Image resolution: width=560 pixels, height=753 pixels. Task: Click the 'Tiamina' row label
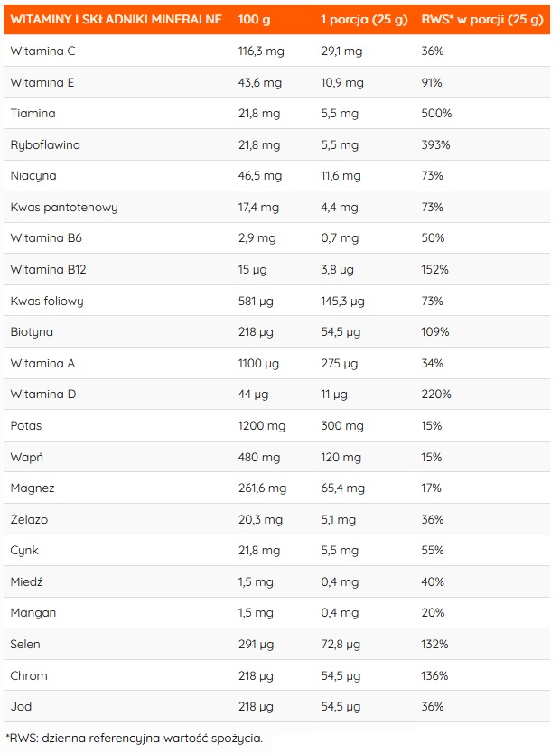pos(33,114)
